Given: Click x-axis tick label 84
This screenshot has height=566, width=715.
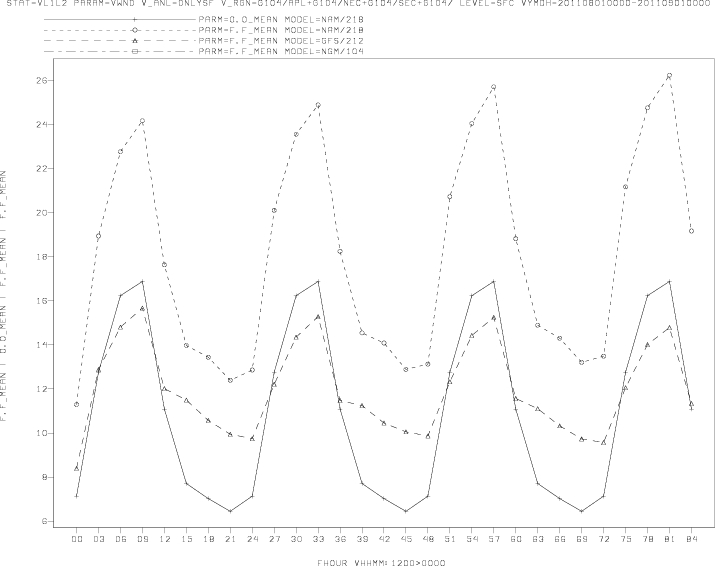Looking at the screenshot, I should (x=691, y=539).
